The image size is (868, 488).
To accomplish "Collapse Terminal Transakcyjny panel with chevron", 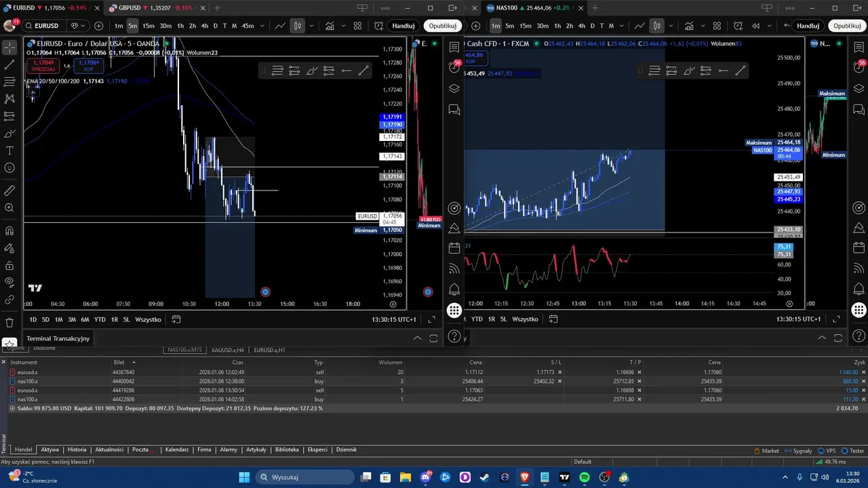I will coord(417,338).
